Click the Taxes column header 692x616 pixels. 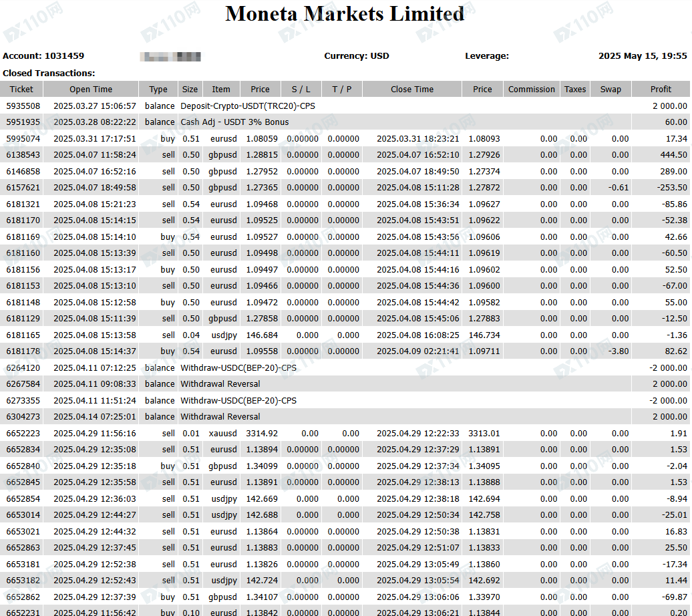coord(576,90)
